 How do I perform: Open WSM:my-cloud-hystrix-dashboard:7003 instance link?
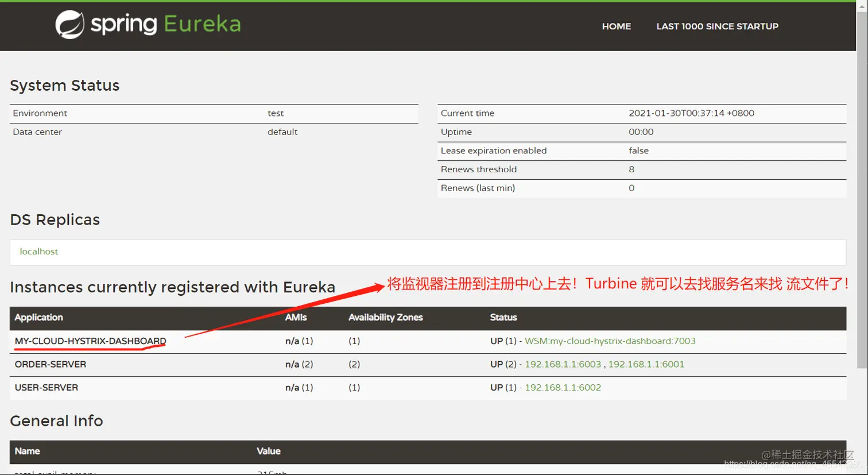pos(610,341)
